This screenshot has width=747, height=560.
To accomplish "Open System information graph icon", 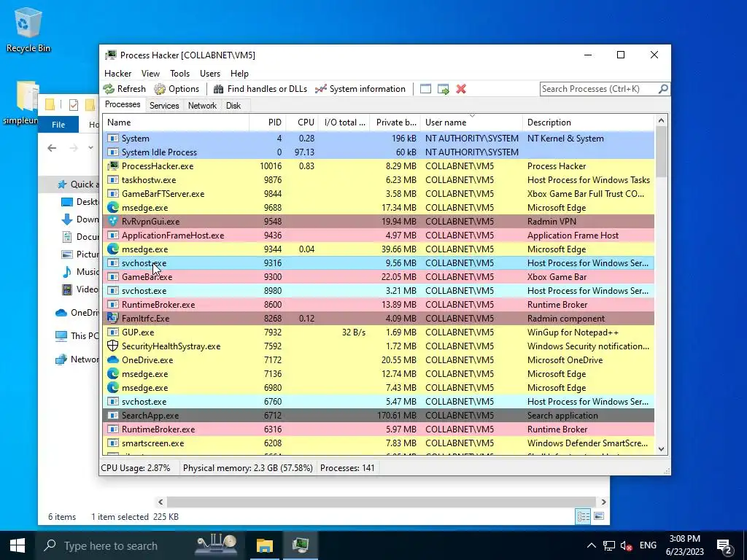I will 321,89.
